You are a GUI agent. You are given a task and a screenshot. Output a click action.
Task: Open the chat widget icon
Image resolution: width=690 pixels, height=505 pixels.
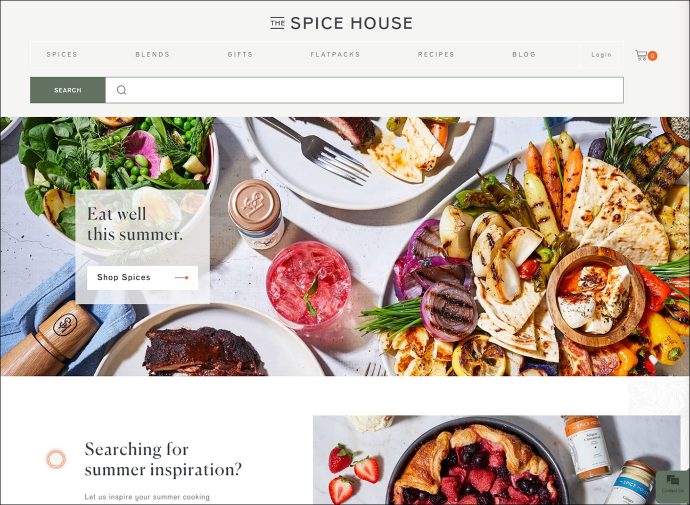[672, 484]
